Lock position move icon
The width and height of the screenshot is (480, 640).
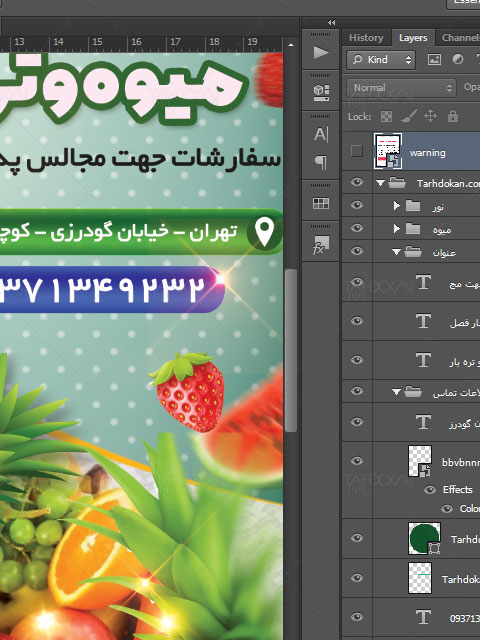(431, 116)
